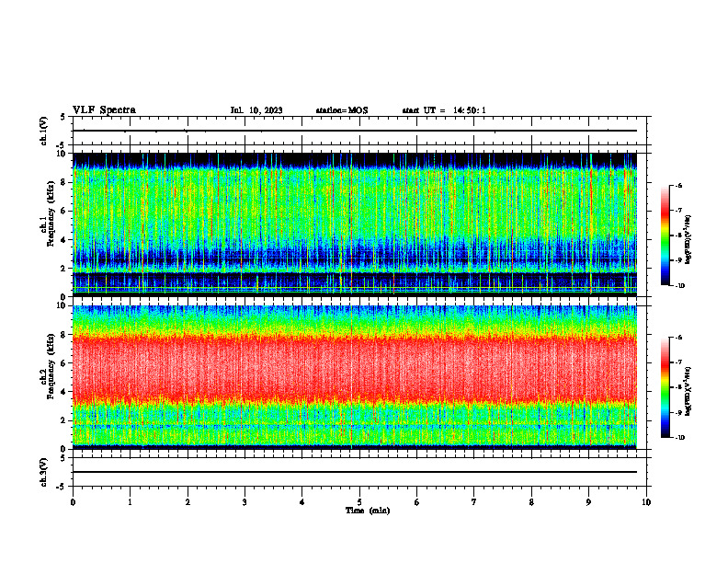
Task: Click the "5" tick on ch.3(V) axis
Action: (x=63, y=458)
